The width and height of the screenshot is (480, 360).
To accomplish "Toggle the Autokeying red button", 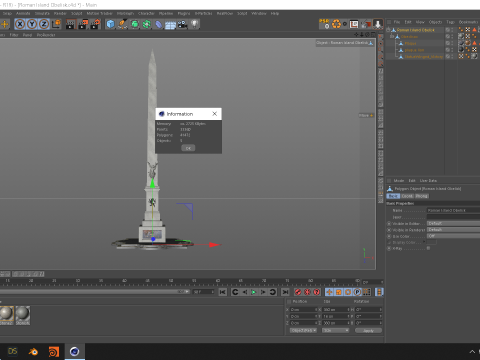I will (x=307, y=292).
